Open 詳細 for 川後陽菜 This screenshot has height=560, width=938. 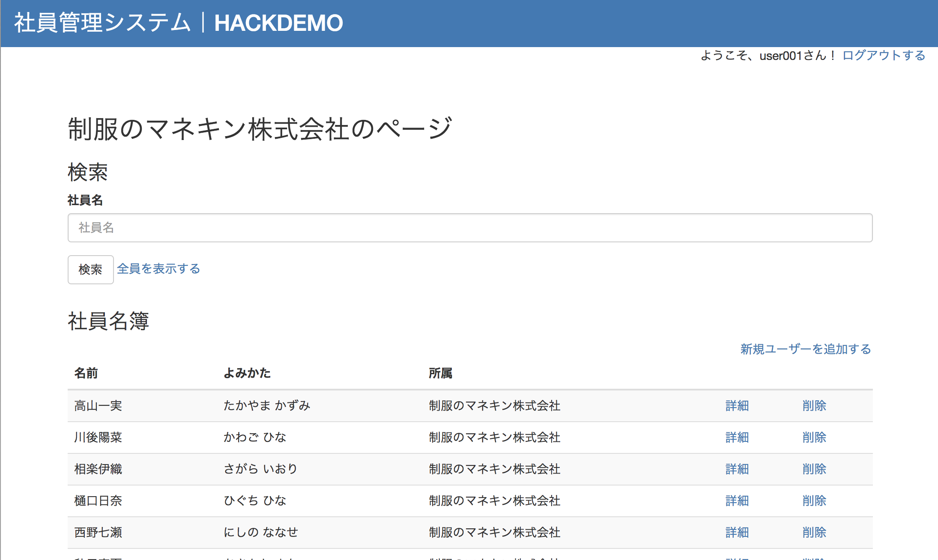click(x=737, y=438)
